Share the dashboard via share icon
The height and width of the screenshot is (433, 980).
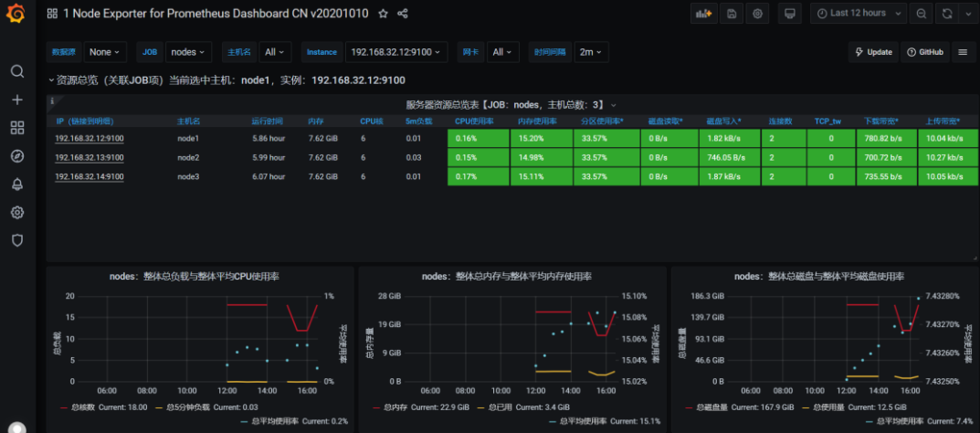(403, 13)
